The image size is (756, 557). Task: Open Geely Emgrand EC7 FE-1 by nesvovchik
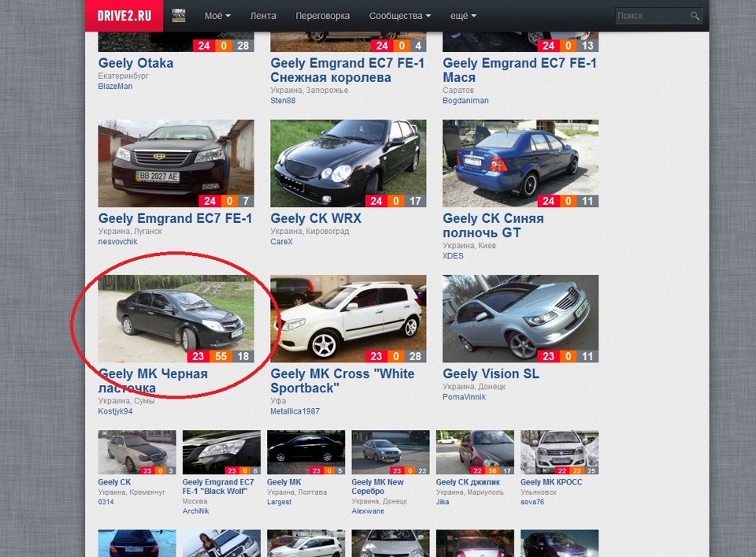pos(175,218)
